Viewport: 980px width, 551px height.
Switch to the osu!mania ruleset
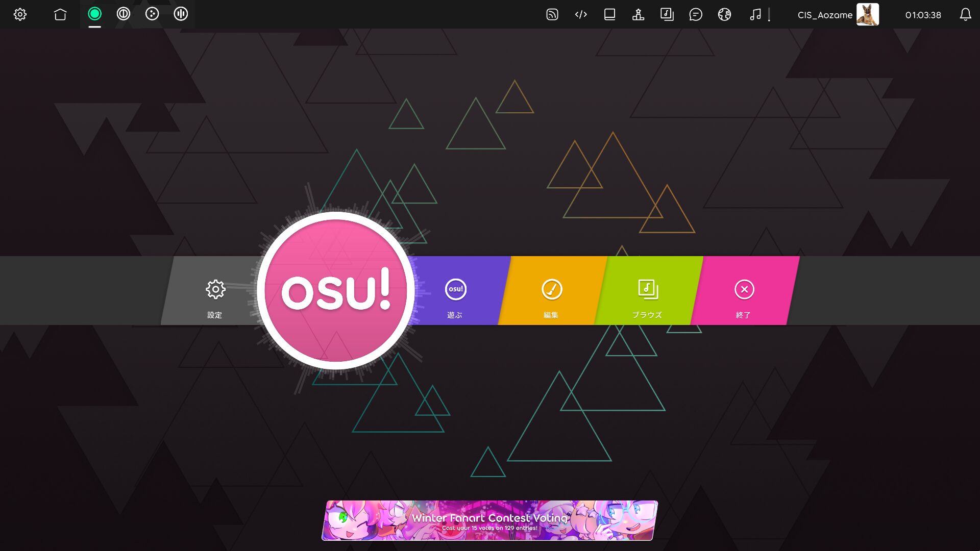tap(181, 14)
